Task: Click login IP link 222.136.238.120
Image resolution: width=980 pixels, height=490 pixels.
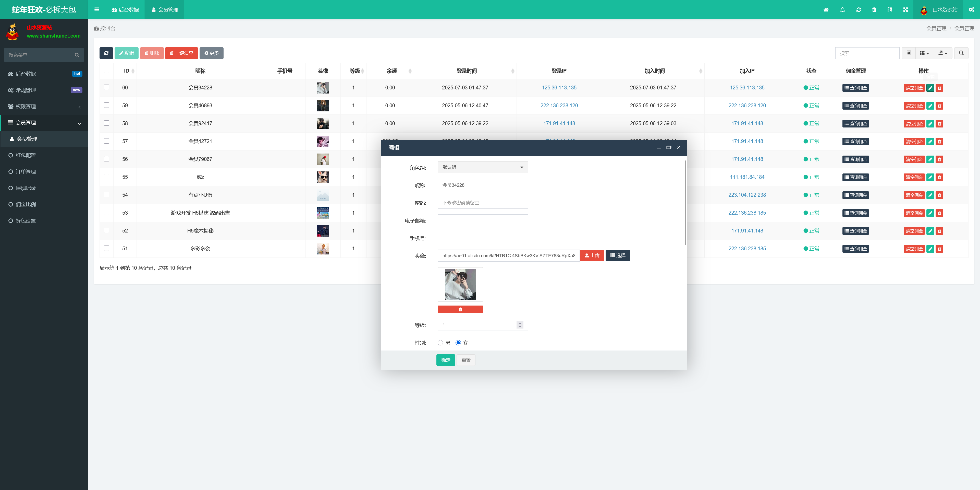Action: pyautogui.click(x=559, y=106)
